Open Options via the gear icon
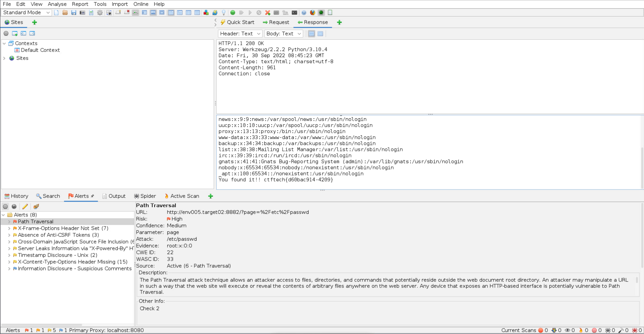The width and height of the screenshot is (644, 334). 100,13
